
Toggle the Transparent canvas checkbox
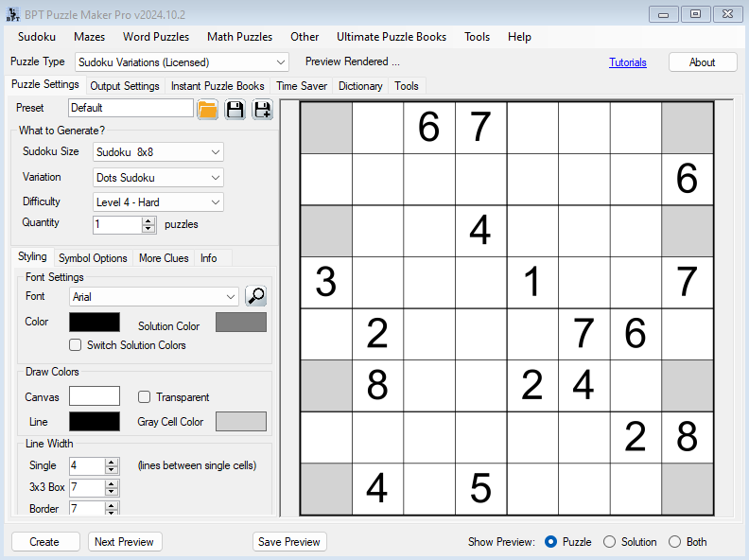tap(145, 397)
